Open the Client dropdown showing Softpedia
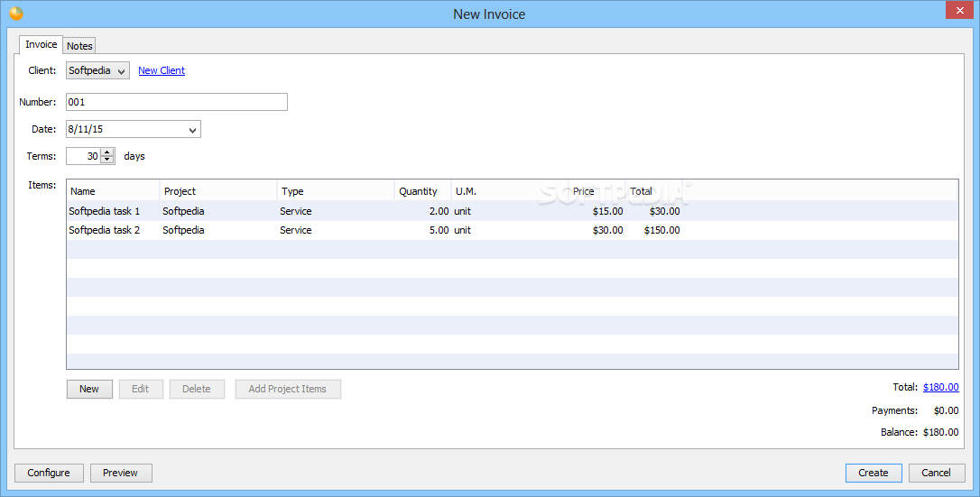This screenshot has height=497, width=980. [97, 70]
